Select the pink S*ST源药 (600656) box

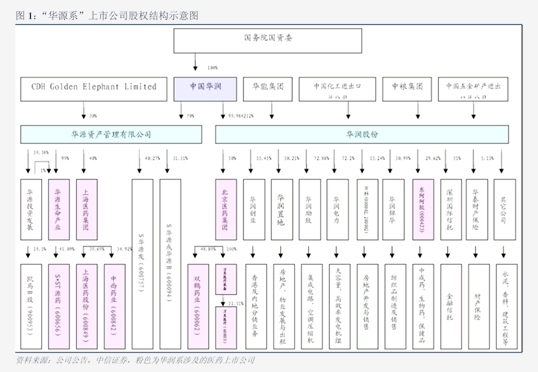coord(59,306)
